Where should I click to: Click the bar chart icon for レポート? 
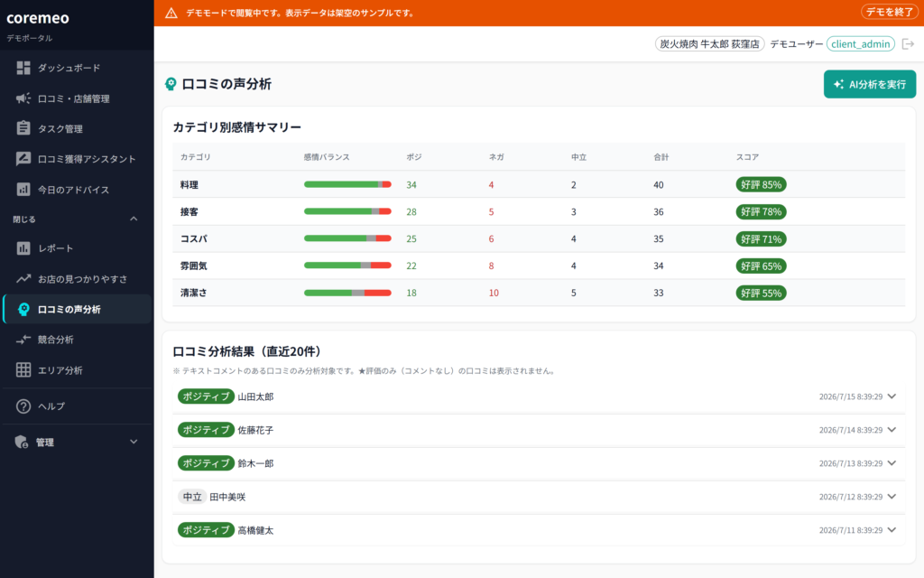(23, 248)
